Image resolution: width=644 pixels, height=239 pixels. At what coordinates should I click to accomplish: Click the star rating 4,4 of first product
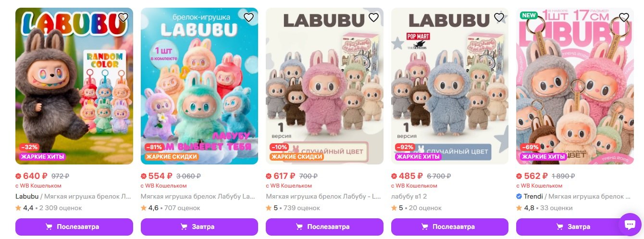pyautogui.click(x=25, y=208)
